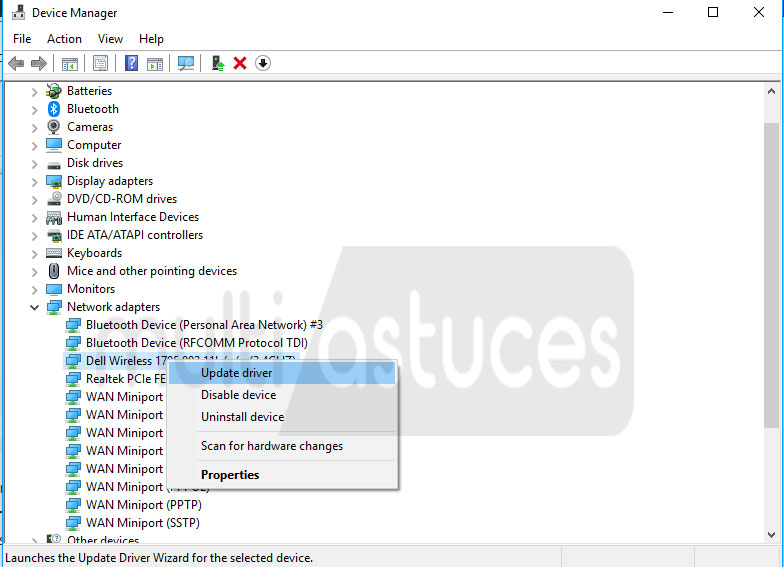Open Properties from the context menu
Screen dimensions: 784x567
pos(230,475)
